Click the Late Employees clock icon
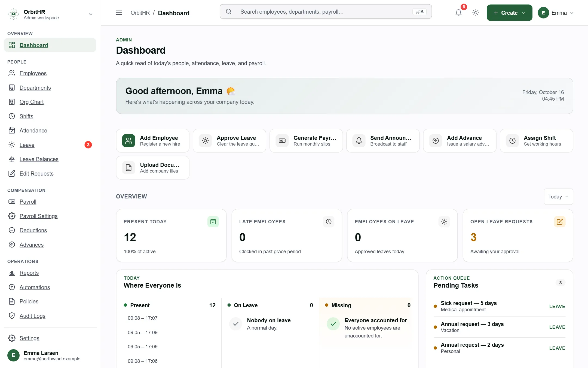The height and width of the screenshot is (368, 588). [x=329, y=222]
